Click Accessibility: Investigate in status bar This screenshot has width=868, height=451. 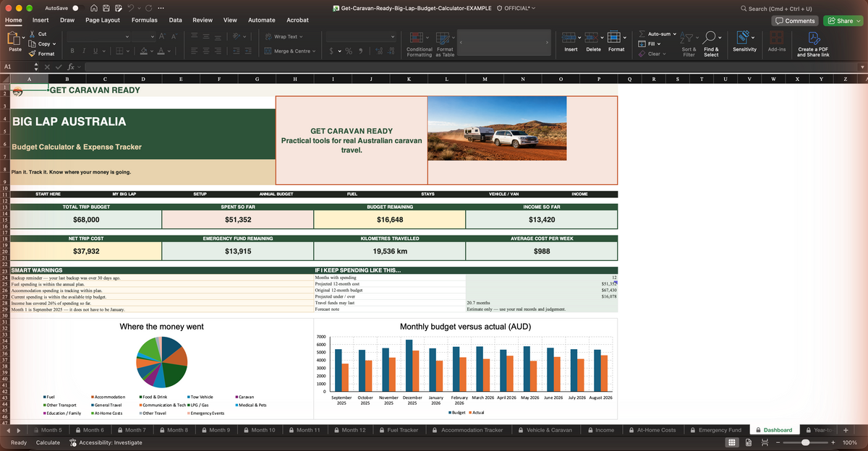pyautogui.click(x=106, y=442)
